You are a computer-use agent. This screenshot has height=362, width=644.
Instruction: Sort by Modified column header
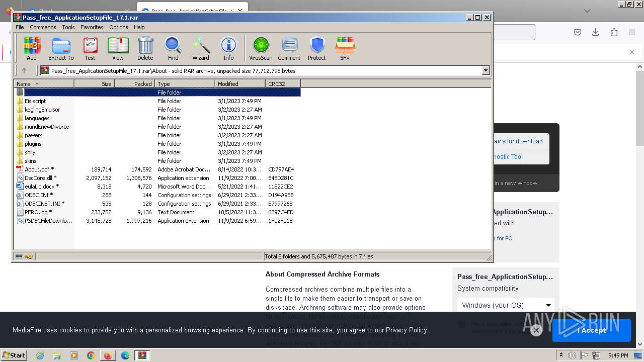tap(240, 83)
